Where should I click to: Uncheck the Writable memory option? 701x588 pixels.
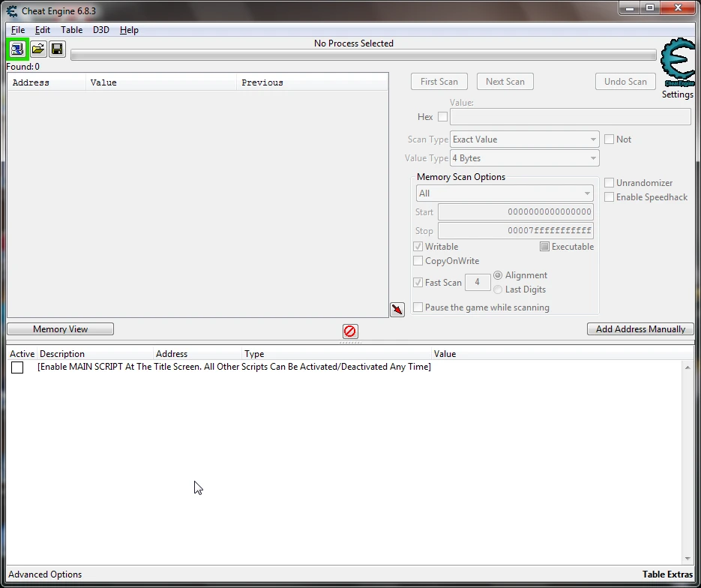[418, 246]
